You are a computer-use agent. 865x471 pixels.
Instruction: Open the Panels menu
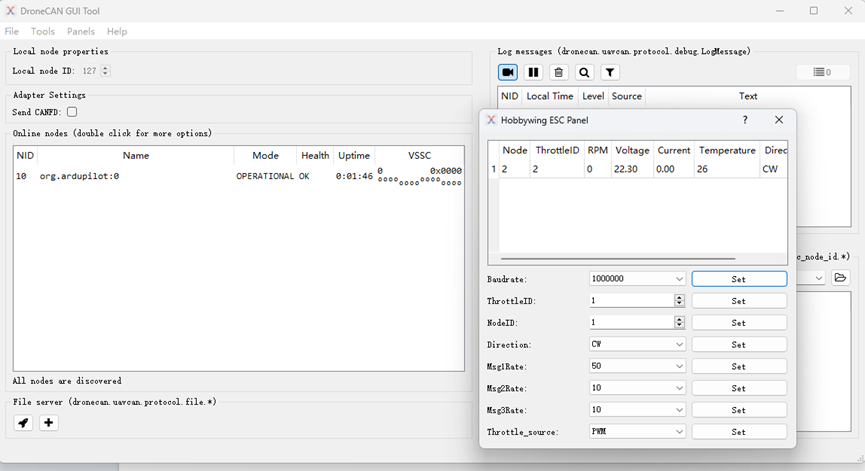[81, 32]
